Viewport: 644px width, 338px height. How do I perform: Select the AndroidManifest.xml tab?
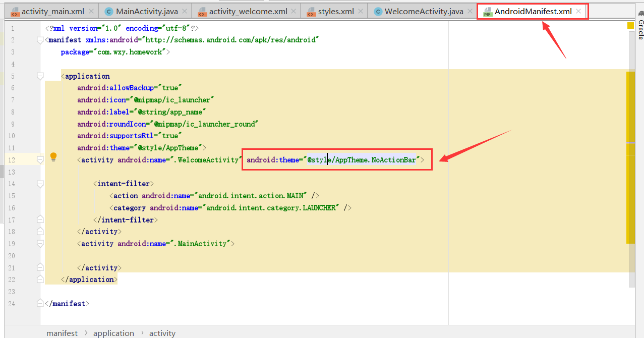[533, 11]
